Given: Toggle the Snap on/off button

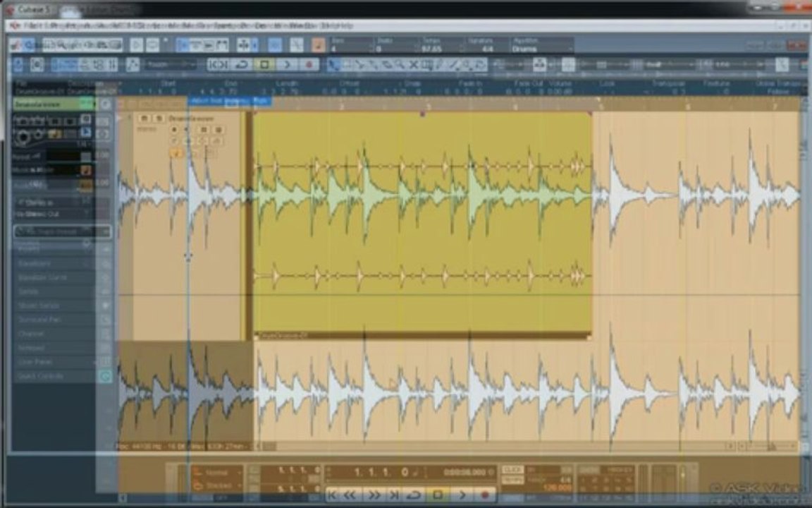Looking at the screenshot, I should [539, 65].
